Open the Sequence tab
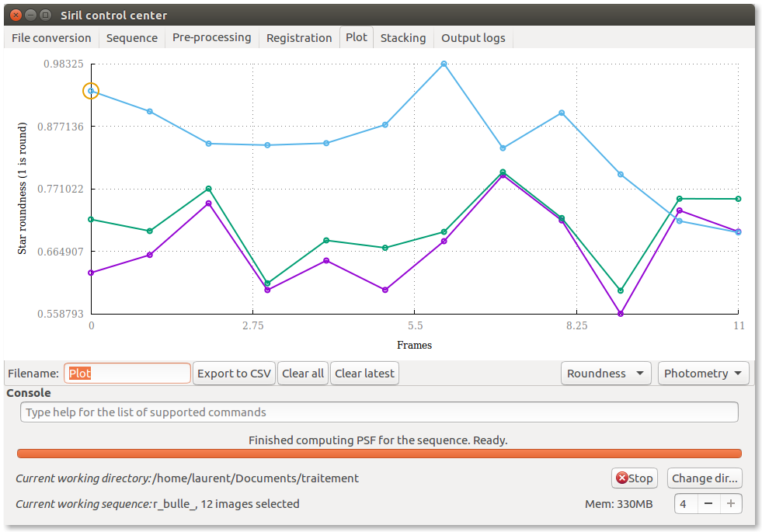This screenshot has width=762, height=532. [131, 38]
